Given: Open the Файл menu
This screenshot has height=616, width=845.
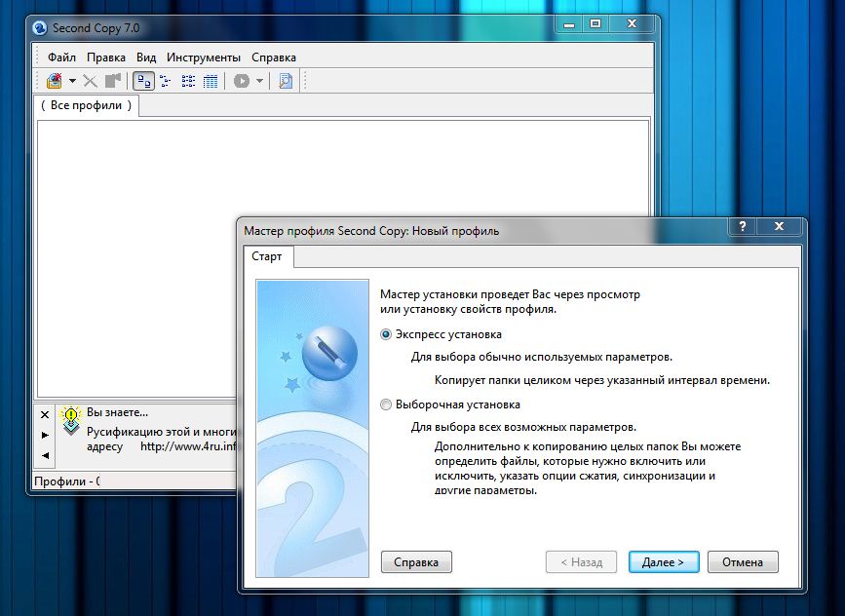Looking at the screenshot, I should point(61,58).
